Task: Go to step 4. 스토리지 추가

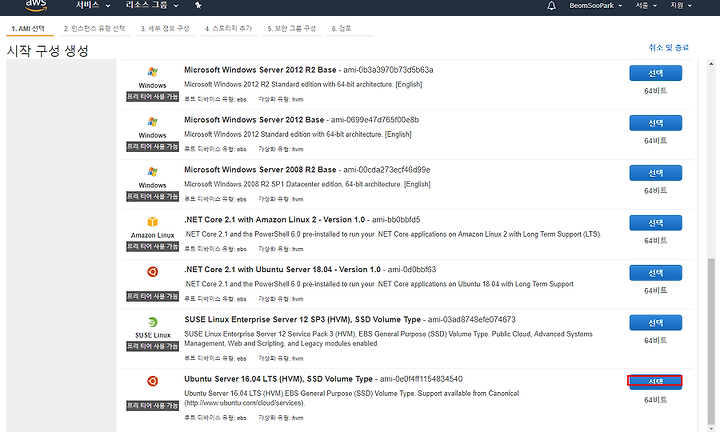Action: click(x=228, y=28)
